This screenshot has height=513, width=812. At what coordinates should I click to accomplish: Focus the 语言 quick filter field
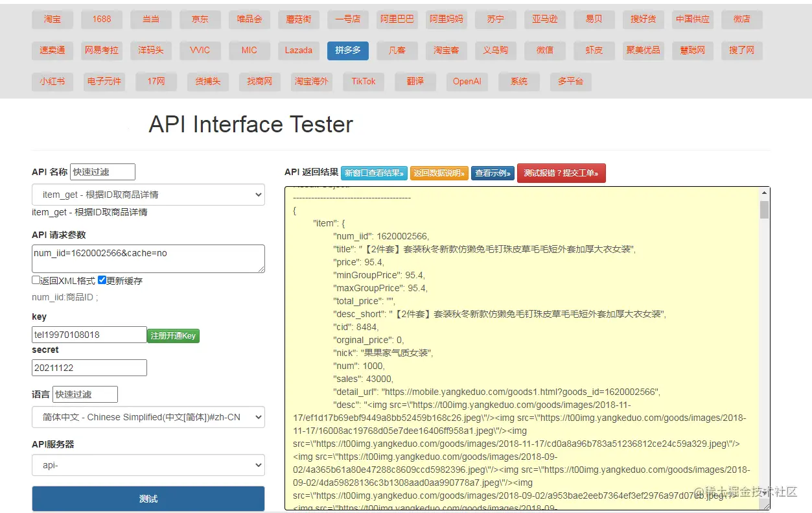pyautogui.click(x=85, y=394)
